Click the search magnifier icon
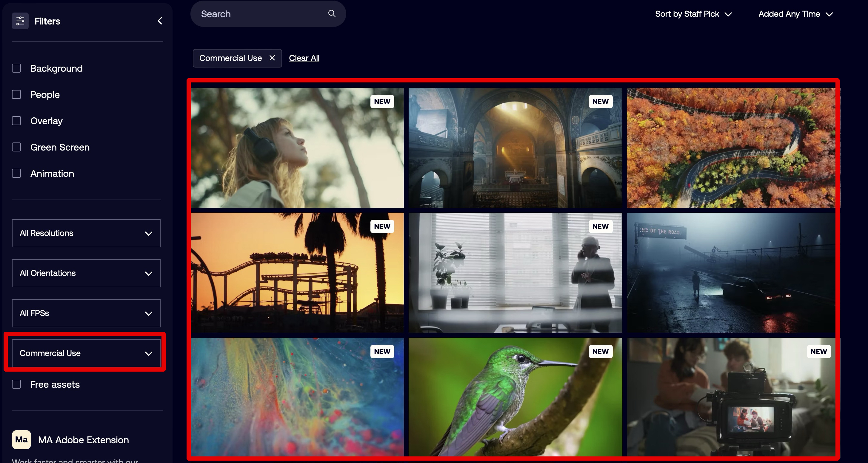868x463 pixels. tap(332, 13)
